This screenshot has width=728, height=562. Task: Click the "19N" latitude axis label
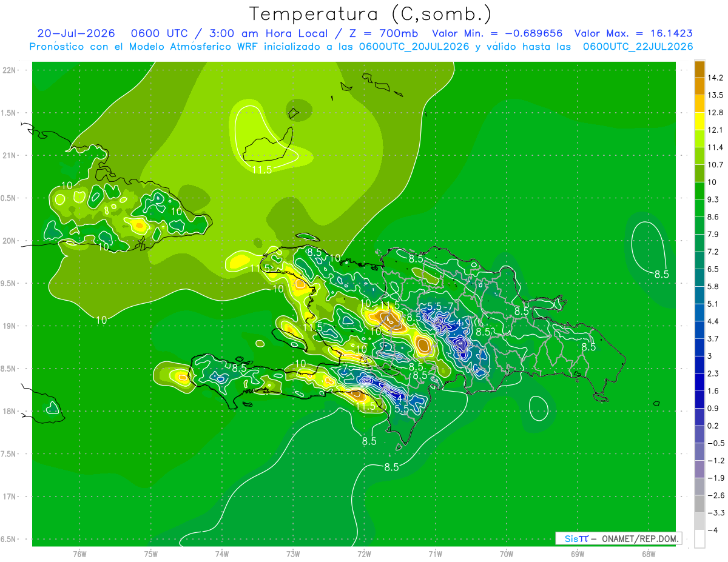pyautogui.click(x=9, y=326)
